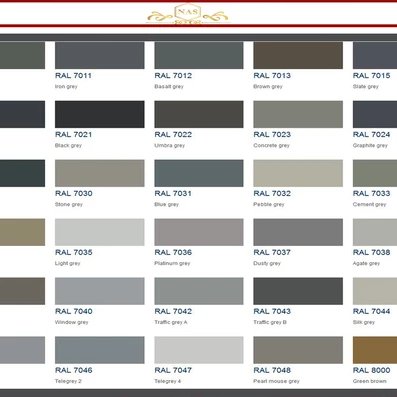Select the RAL 7043 Traffic grey B swatch

pos(298,291)
